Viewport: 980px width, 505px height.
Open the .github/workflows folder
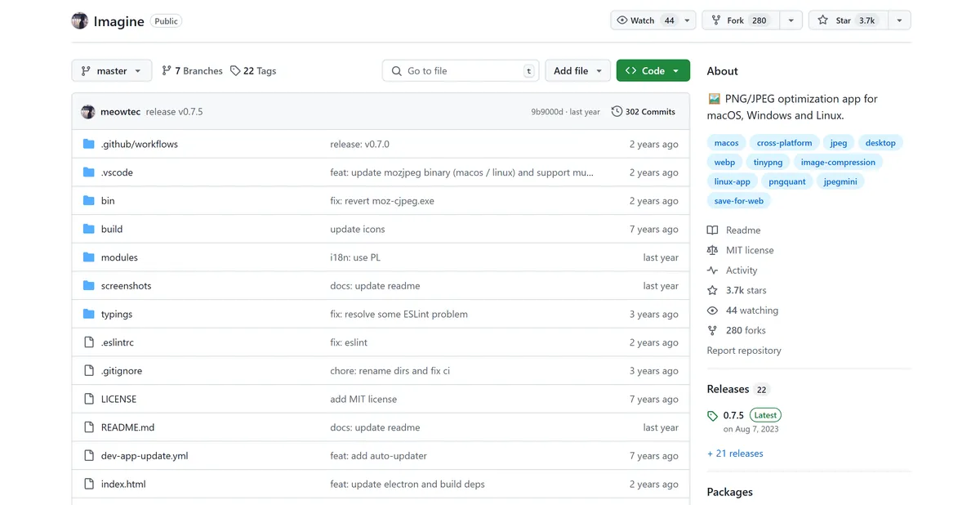point(139,145)
